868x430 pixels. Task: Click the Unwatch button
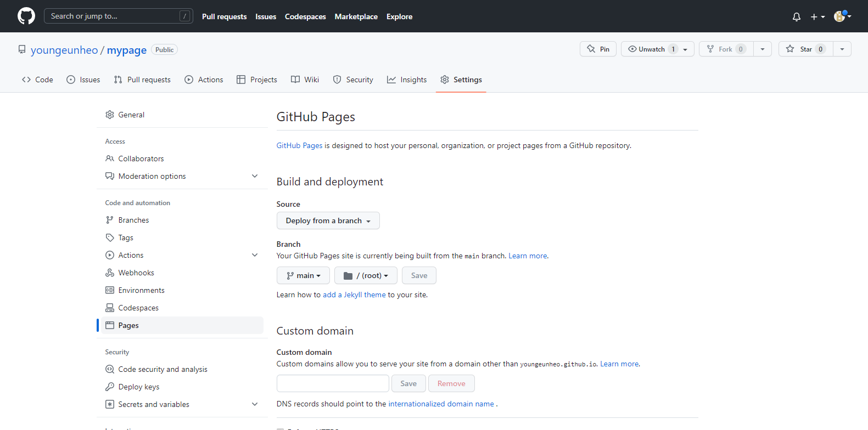tap(658, 49)
